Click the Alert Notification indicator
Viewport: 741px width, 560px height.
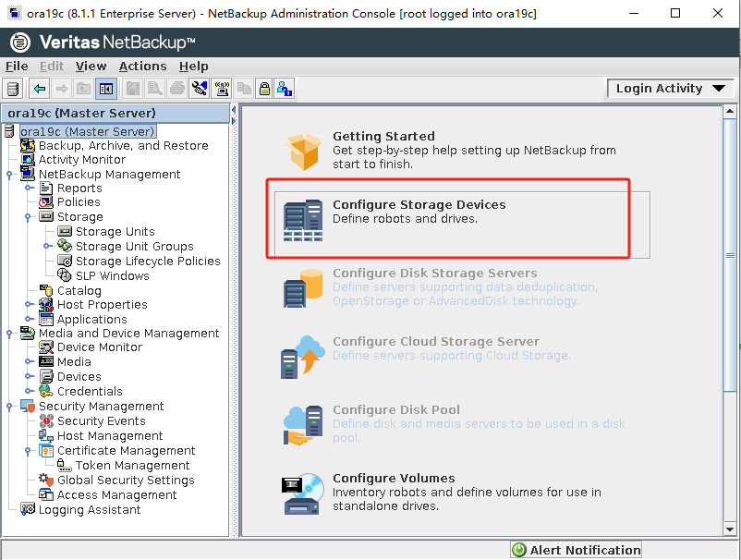click(575, 549)
